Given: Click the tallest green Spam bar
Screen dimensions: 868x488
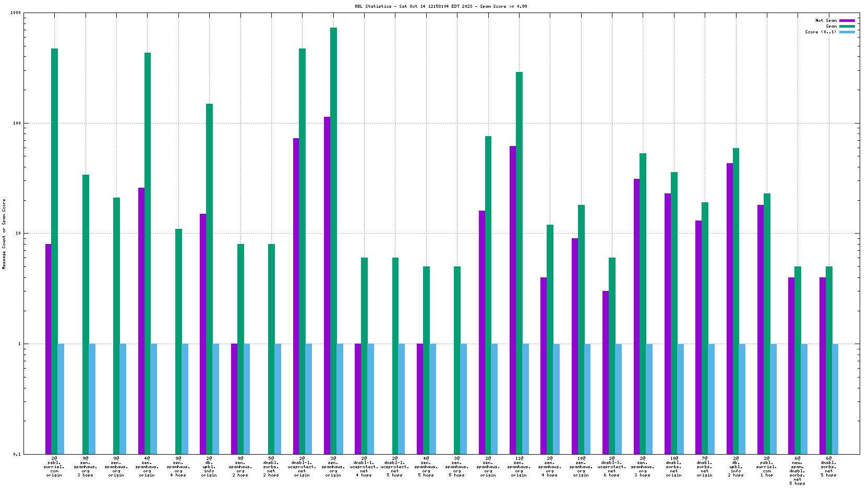Looking at the screenshot, I should (333, 240).
